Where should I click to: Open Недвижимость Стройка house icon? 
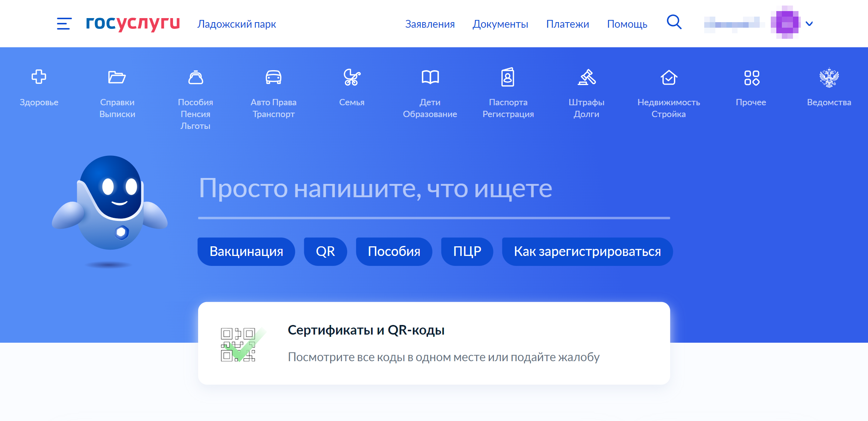tap(669, 77)
